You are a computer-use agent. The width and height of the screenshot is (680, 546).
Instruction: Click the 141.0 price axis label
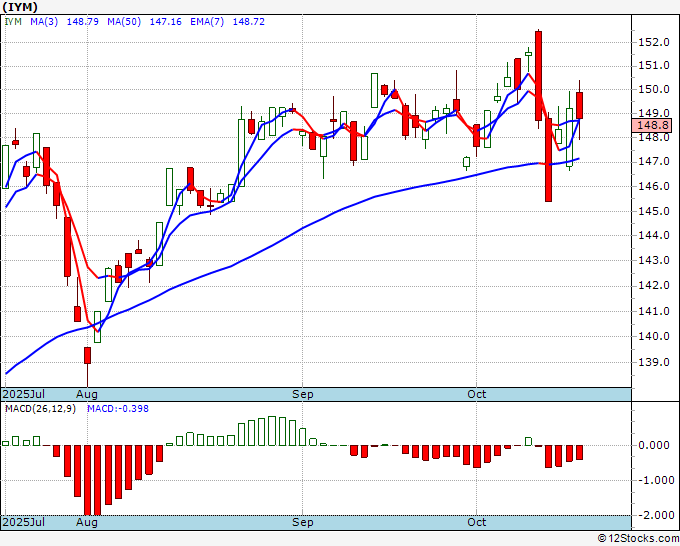coord(654,311)
